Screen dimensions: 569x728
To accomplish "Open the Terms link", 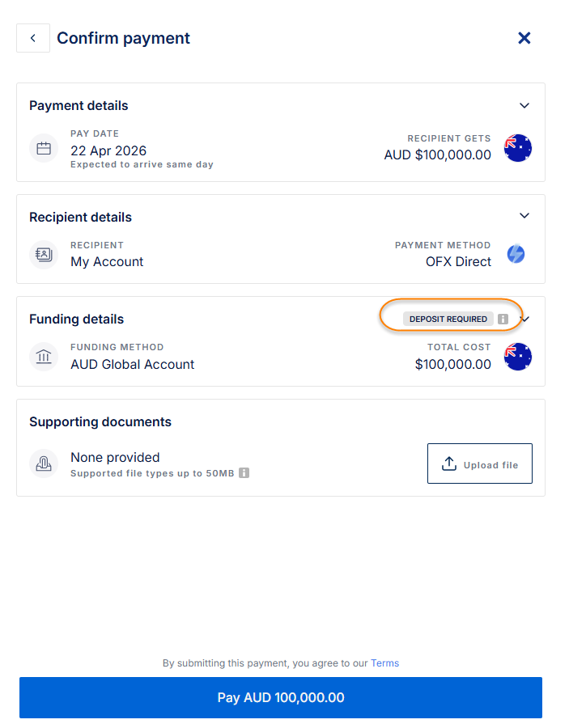I will point(384,663).
